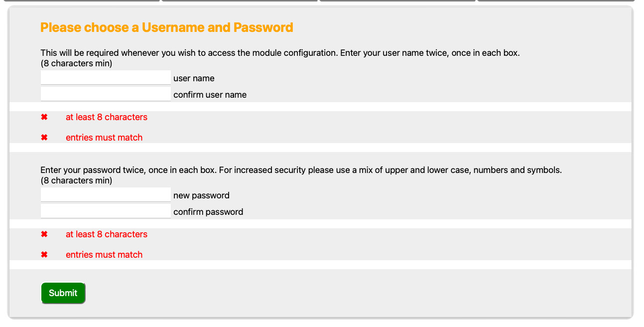Image resolution: width=644 pixels, height=327 pixels.
Task: Click the "Please choose a Username and Password" heading
Action: point(166,27)
